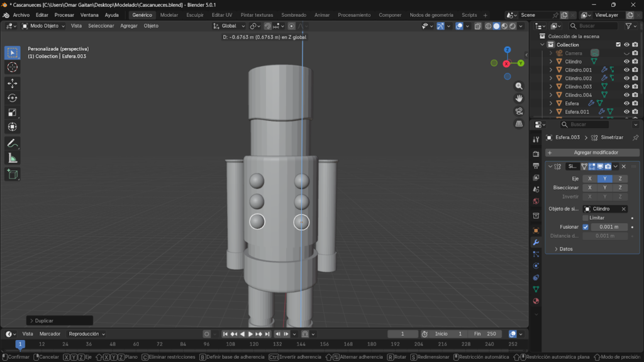644x362 pixels.
Task: Activate the Measure tool
Action: coord(12,158)
